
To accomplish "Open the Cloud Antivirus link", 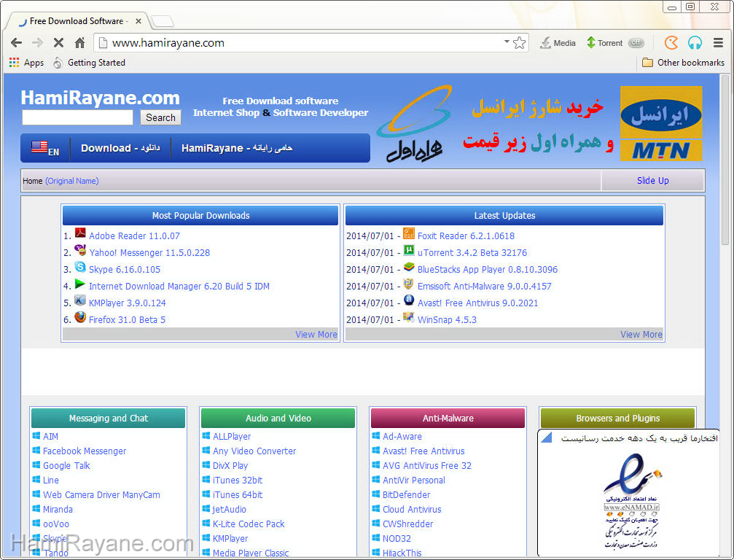I will [412, 510].
